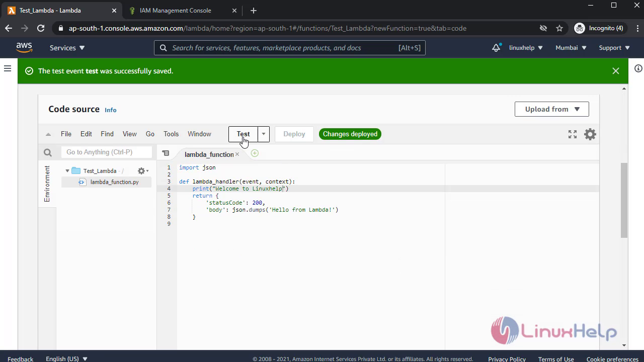Screen dimensions: 644x362
Task: Open the Find menu
Action: (107, 134)
